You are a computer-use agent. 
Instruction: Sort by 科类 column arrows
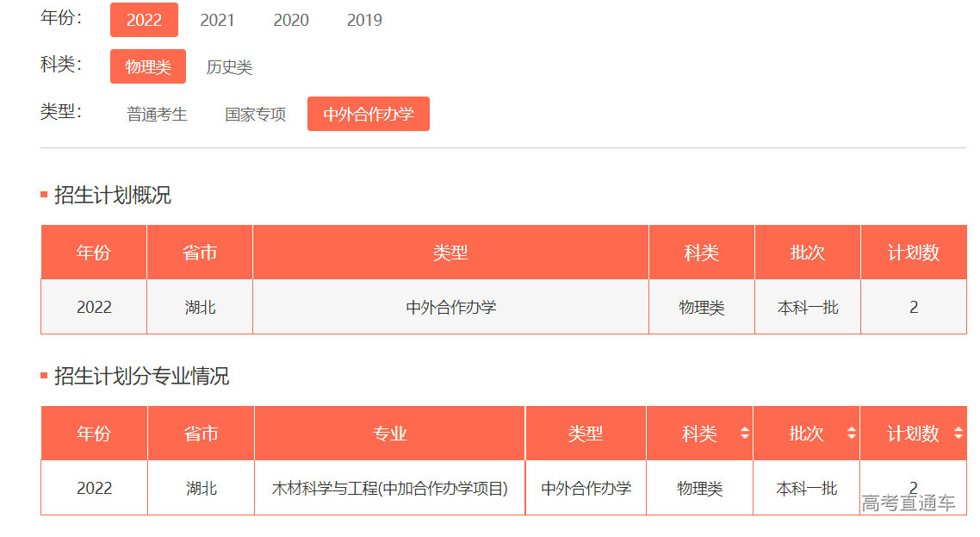coord(745,434)
